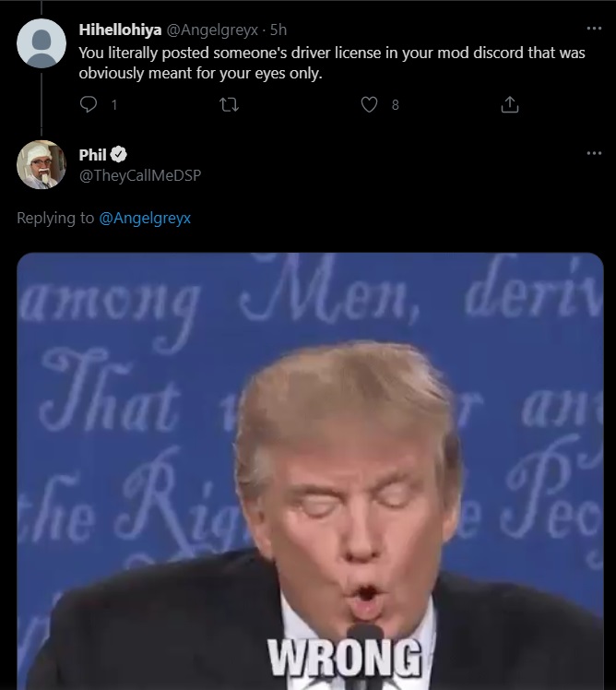This screenshot has width=616, height=690.
Task: Click the Phil display name
Action: coord(92,155)
